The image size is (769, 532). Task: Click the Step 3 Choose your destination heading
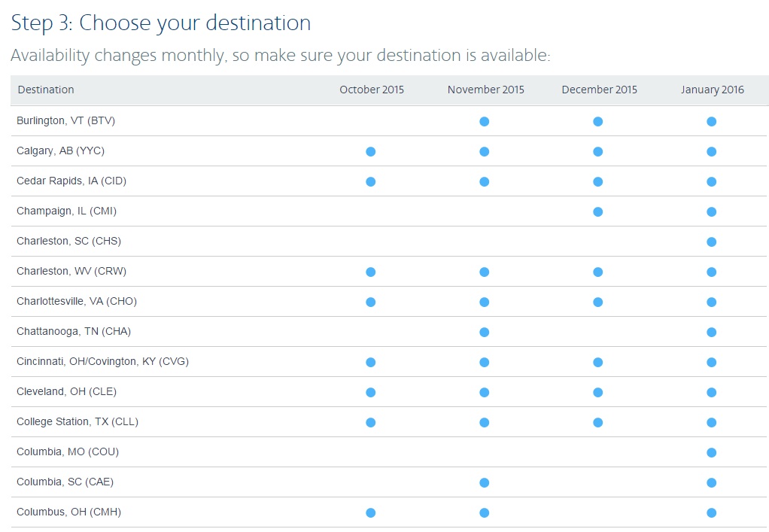click(161, 23)
